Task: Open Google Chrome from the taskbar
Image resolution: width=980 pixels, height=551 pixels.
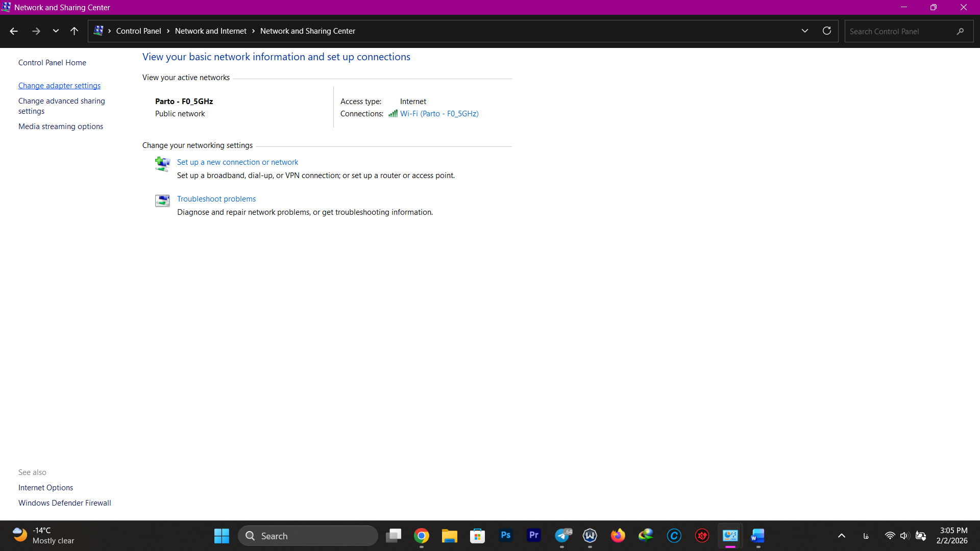Action: (422, 536)
